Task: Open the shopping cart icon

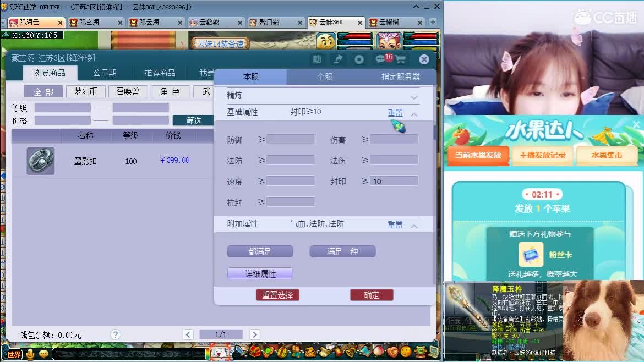Action: [401, 60]
